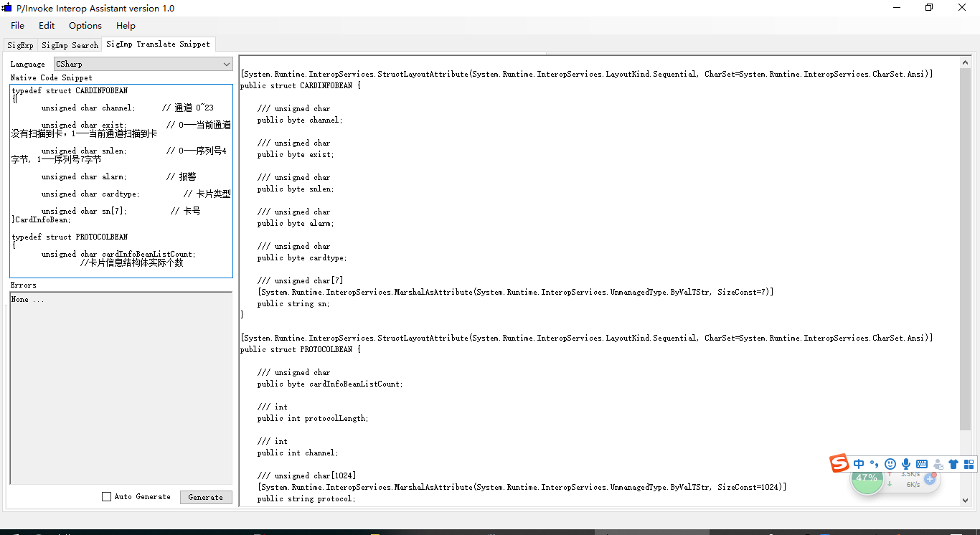Click the Sogou input method logo
The width and height of the screenshot is (980, 535).
(x=838, y=464)
